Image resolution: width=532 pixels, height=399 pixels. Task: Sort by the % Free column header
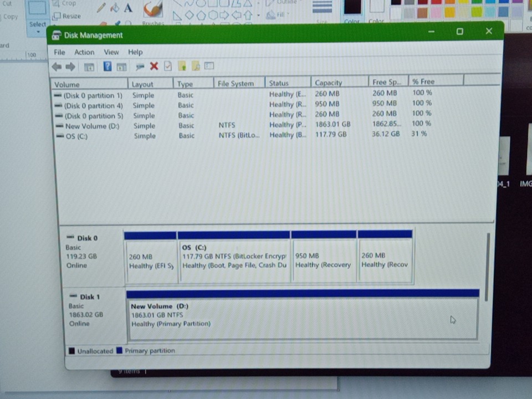coord(436,81)
